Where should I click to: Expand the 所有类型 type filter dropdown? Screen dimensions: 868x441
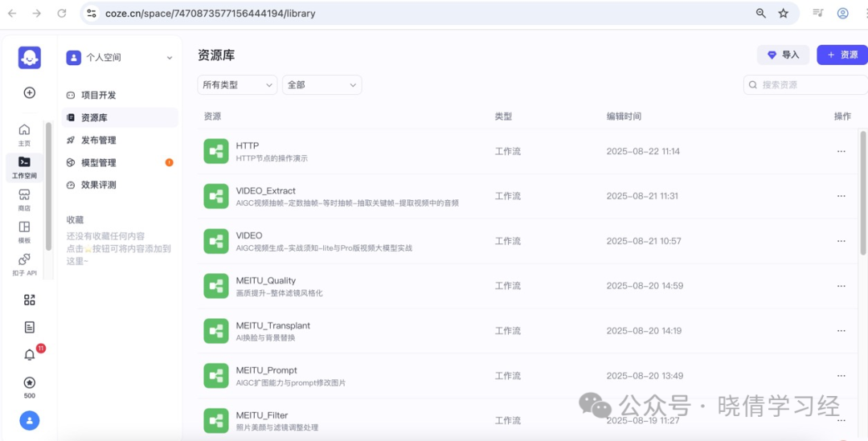point(237,84)
